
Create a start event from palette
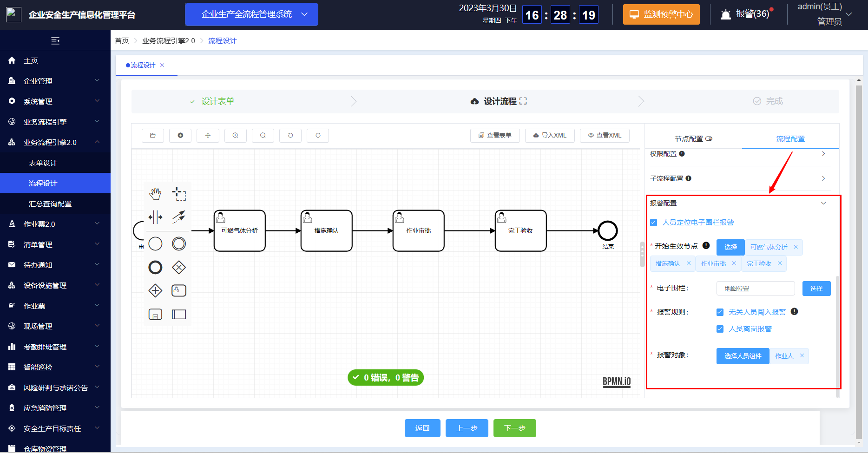point(155,243)
